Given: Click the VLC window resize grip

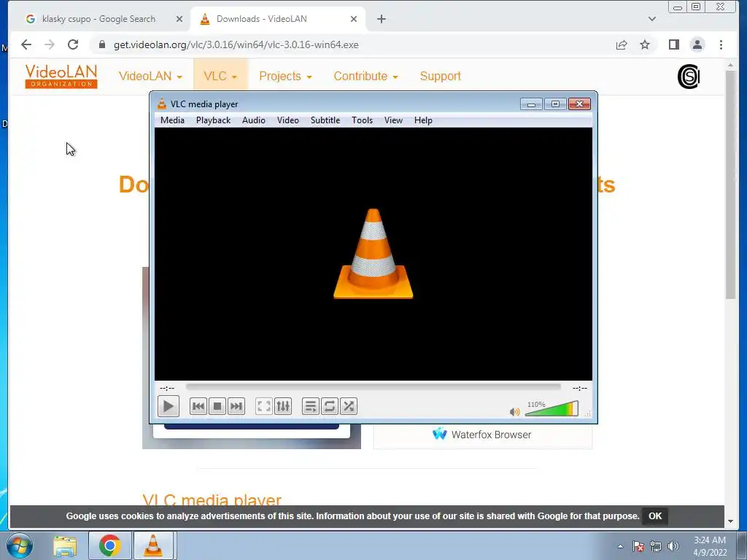Looking at the screenshot, I should click(x=588, y=414).
